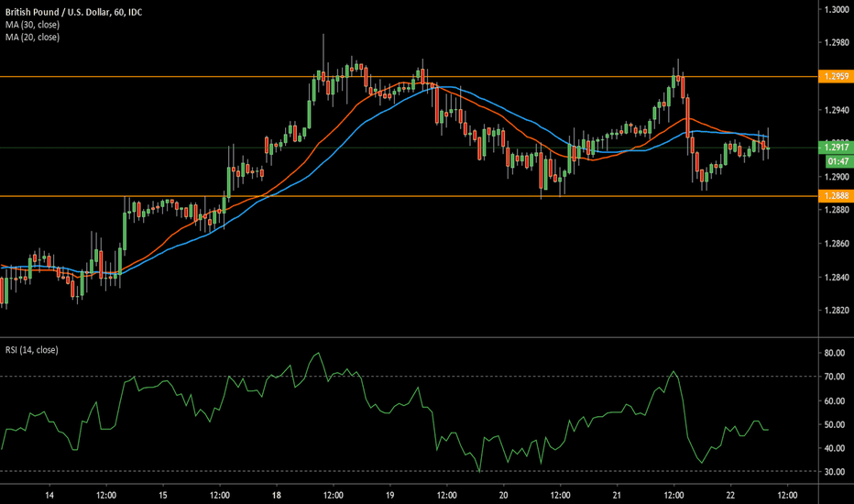Click date label 22 on time axis
Image resolution: width=854 pixels, height=504 pixels.
pyautogui.click(x=730, y=493)
